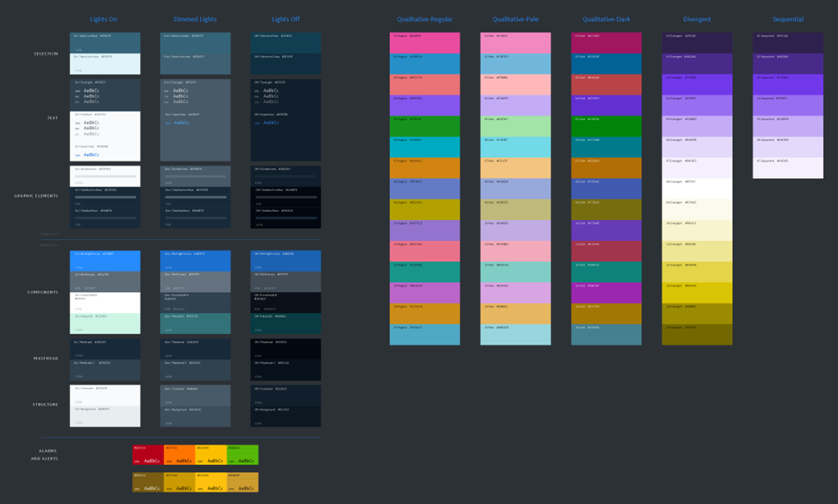
Task: Select the 03 Sequential vivid violet swatch
Action: click(x=788, y=84)
